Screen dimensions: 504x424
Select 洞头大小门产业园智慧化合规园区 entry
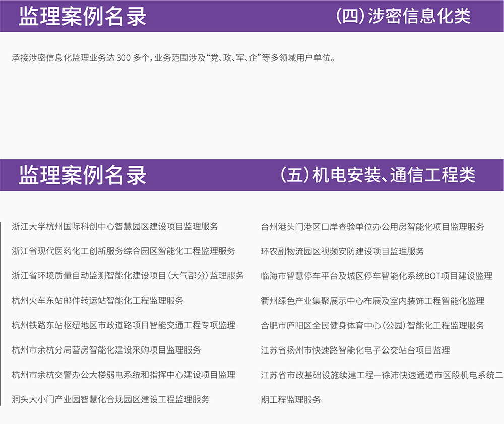(x=110, y=399)
